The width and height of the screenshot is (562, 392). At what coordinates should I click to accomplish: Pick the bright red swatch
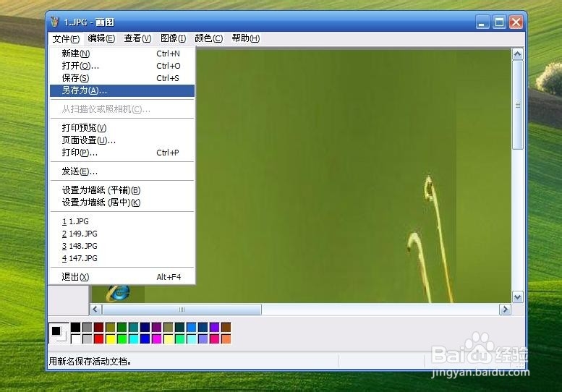pyautogui.click(x=98, y=338)
